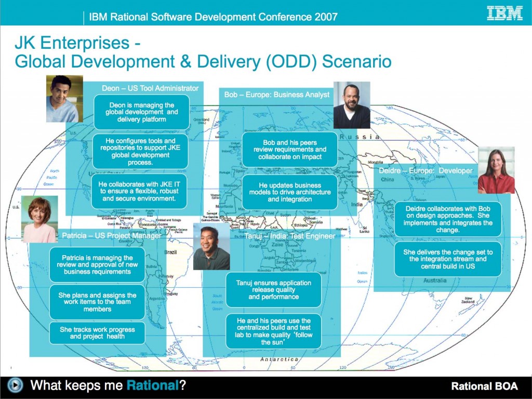Select Deon's portrait photo
This screenshot has height=399, width=532.
[x=64, y=99]
